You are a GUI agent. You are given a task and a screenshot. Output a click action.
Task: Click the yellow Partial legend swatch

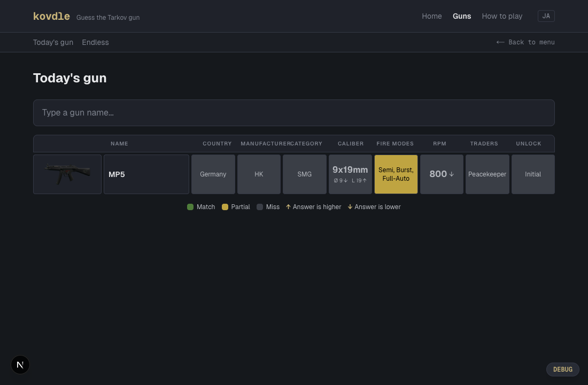click(x=225, y=207)
